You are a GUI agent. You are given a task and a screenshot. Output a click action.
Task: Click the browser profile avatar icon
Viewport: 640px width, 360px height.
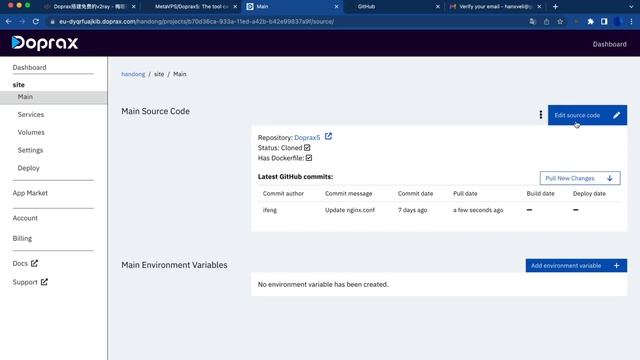click(618, 22)
